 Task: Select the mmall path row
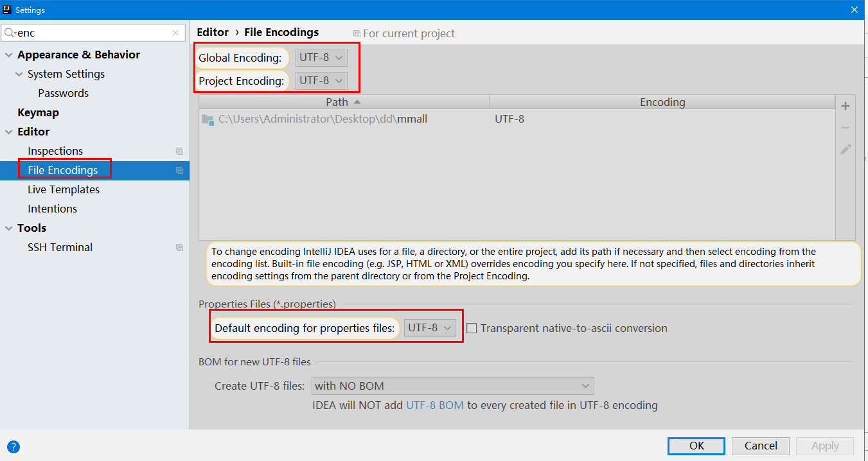[x=517, y=119]
